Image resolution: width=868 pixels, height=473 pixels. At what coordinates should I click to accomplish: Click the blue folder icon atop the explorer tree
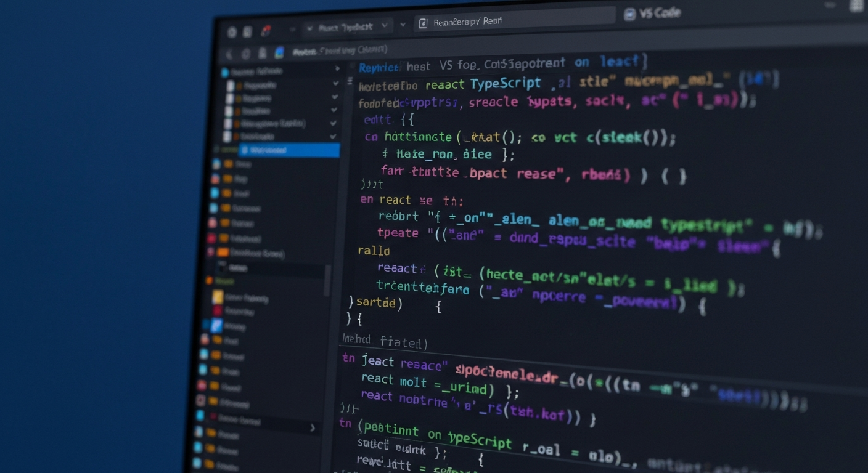(x=224, y=72)
